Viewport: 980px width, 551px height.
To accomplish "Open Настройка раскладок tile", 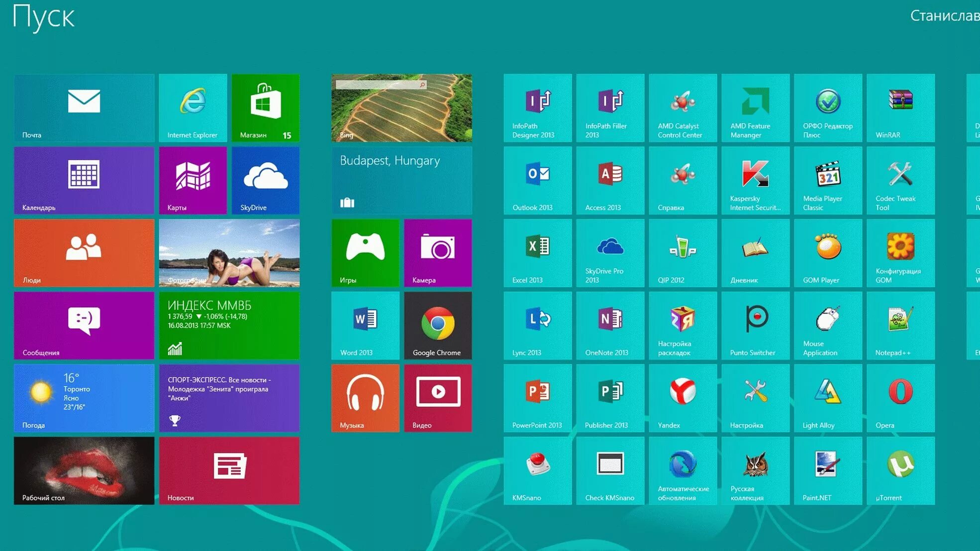I will pyautogui.click(x=683, y=326).
